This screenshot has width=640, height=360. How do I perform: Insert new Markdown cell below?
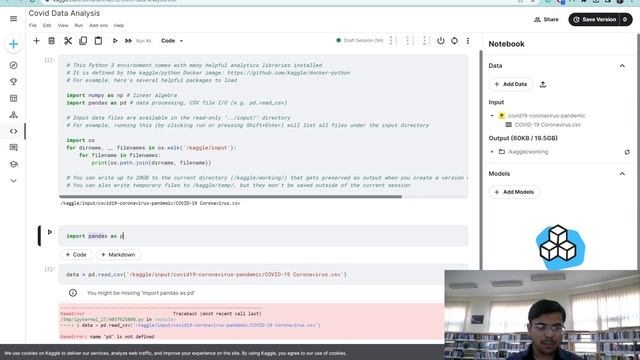click(x=118, y=255)
